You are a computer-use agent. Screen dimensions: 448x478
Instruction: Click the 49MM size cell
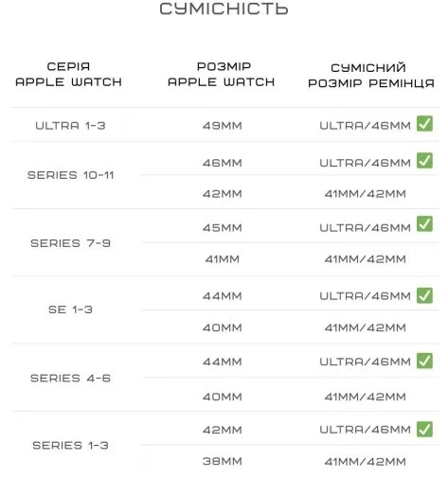[223, 126]
